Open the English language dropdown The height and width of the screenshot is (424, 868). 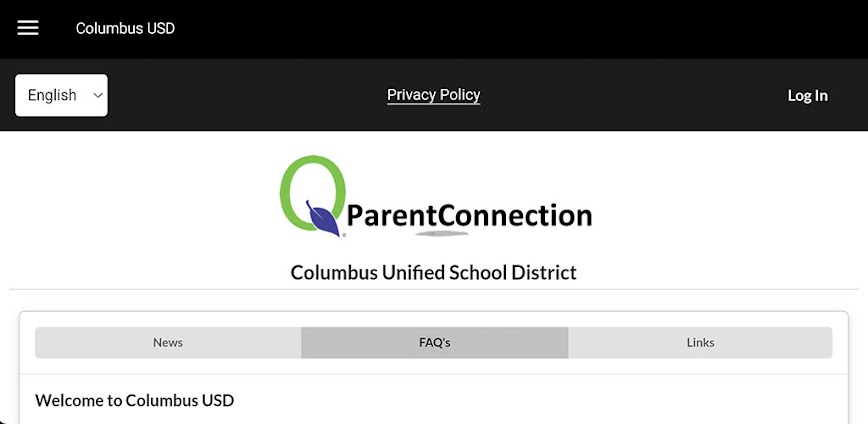click(x=61, y=95)
